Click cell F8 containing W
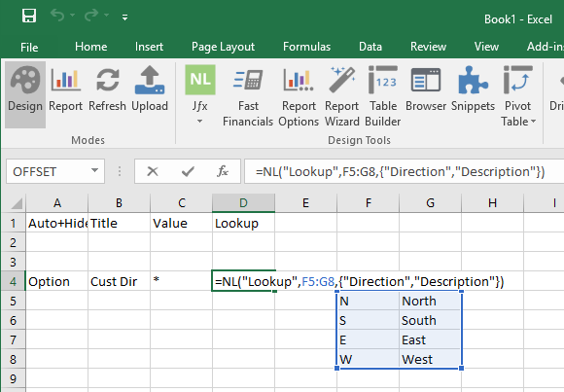The image size is (564, 392). pos(368,359)
